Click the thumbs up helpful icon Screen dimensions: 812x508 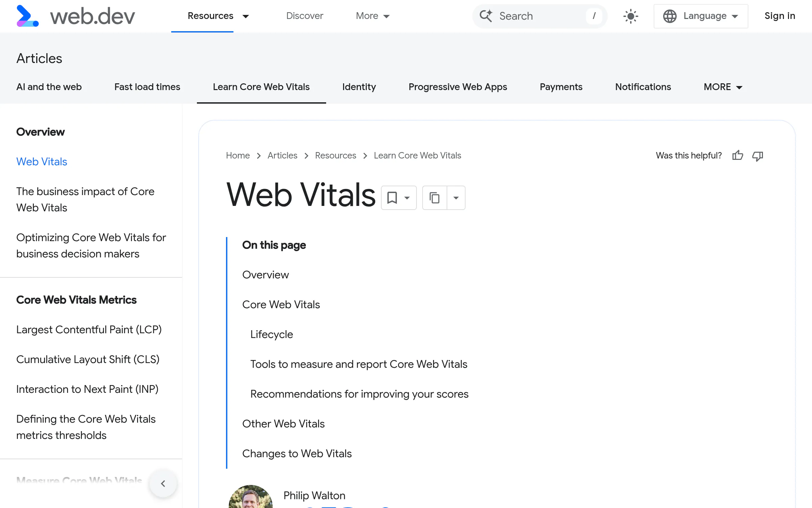coord(738,155)
